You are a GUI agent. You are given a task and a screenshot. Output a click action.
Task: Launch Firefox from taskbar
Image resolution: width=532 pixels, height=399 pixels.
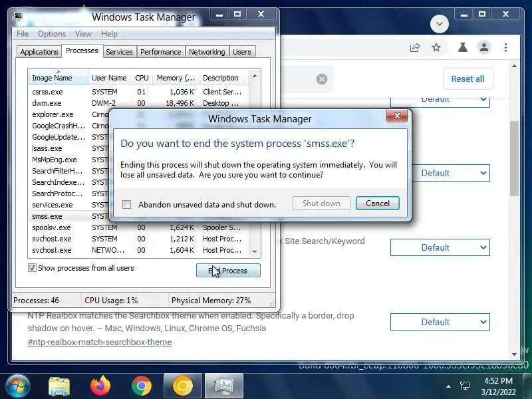coord(101,386)
